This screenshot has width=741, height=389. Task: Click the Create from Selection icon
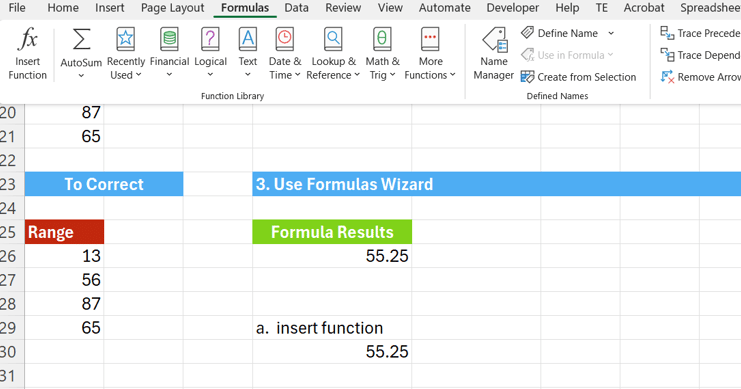(x=527, y=77)
